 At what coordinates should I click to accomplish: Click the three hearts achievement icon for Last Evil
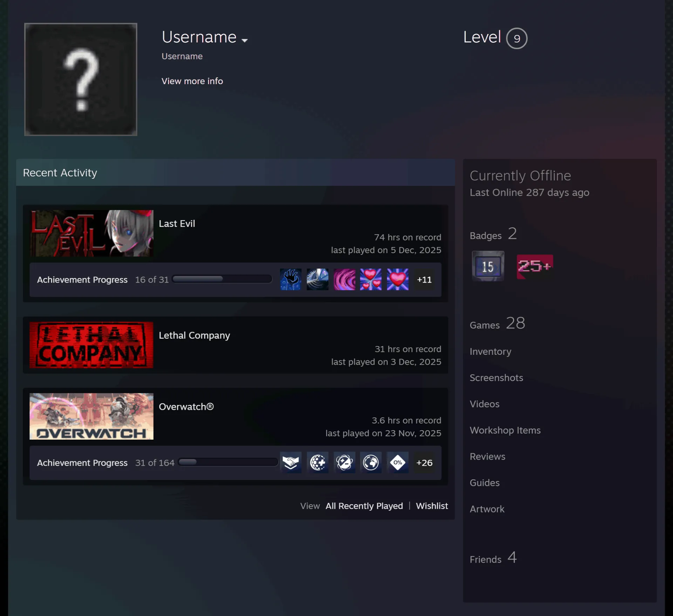point(371,279)
